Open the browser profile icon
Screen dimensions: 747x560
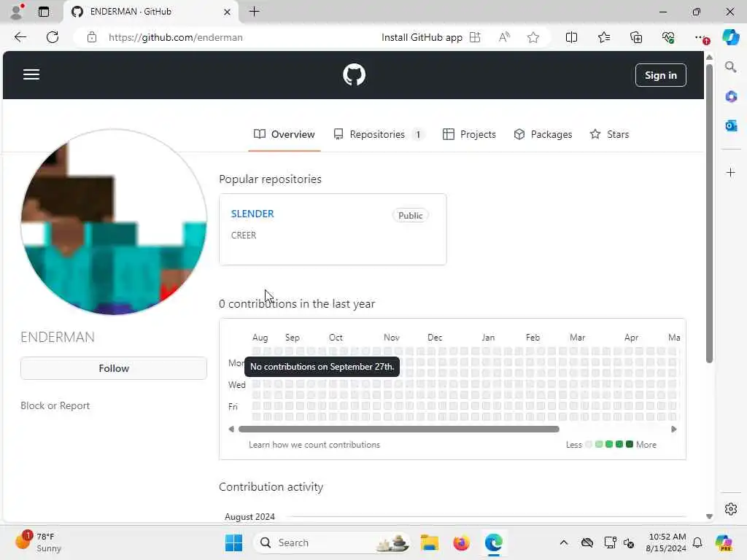tap(17, 12)
